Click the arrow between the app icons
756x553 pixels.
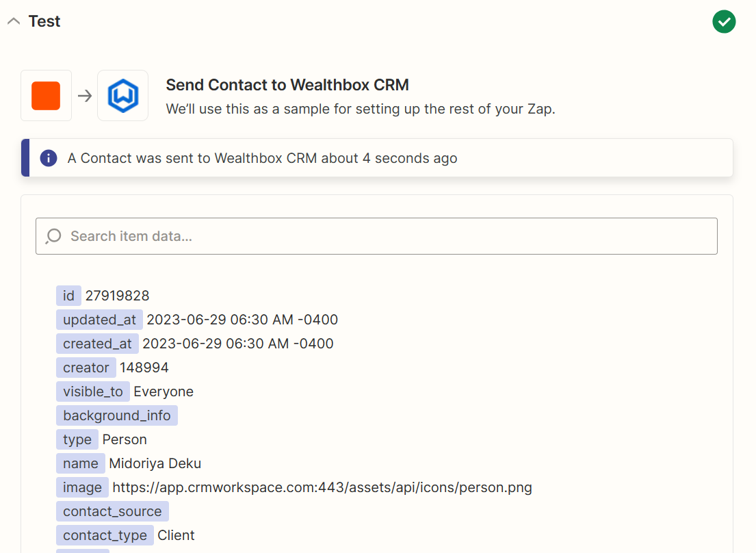coord(84,96)
